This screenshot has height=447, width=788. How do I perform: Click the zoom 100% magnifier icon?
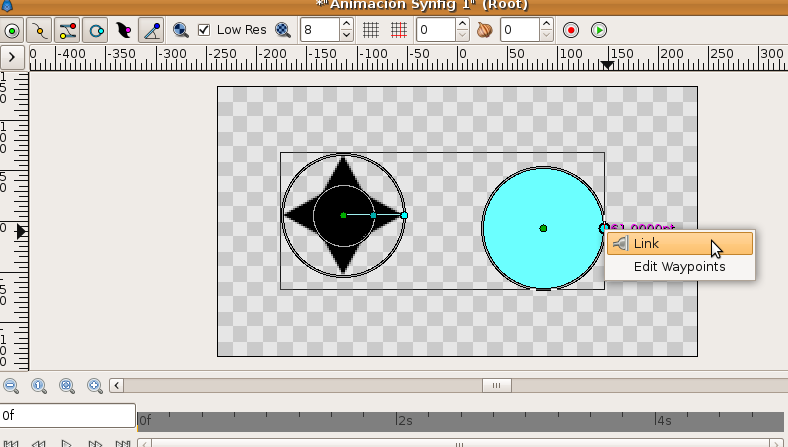39,386
